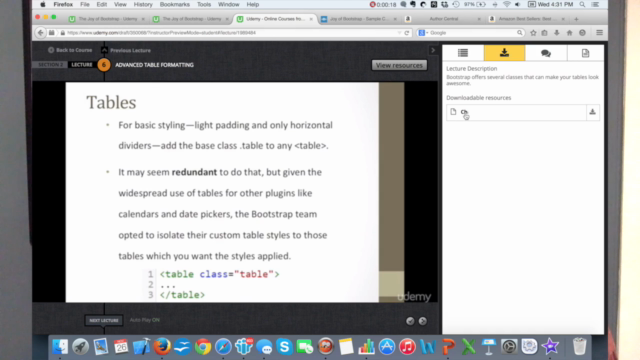Open the History menu
This screenshot has height=360, width=640.
pyautogui.click(x=143, y=4)
